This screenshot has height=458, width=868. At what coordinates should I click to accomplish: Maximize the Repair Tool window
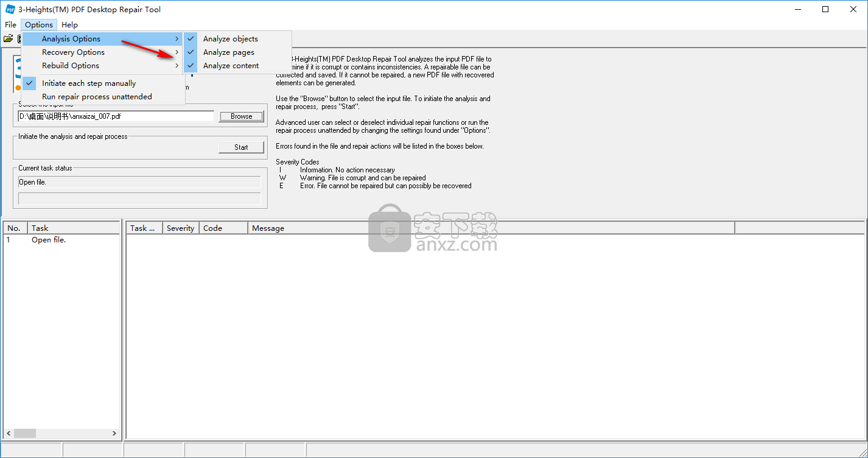(825, 9)
